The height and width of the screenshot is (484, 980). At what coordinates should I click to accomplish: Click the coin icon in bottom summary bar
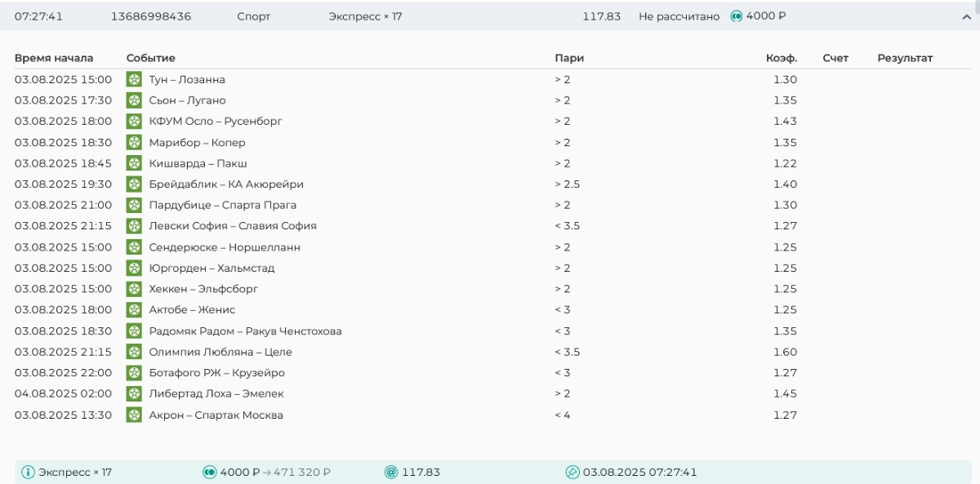click(209, 473)
